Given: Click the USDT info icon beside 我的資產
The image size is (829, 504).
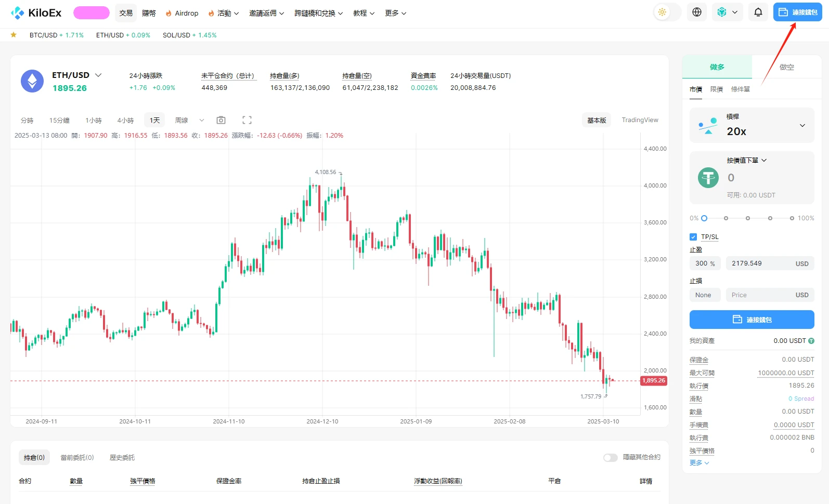Looking at the screenshot, I should click(811, 341).
